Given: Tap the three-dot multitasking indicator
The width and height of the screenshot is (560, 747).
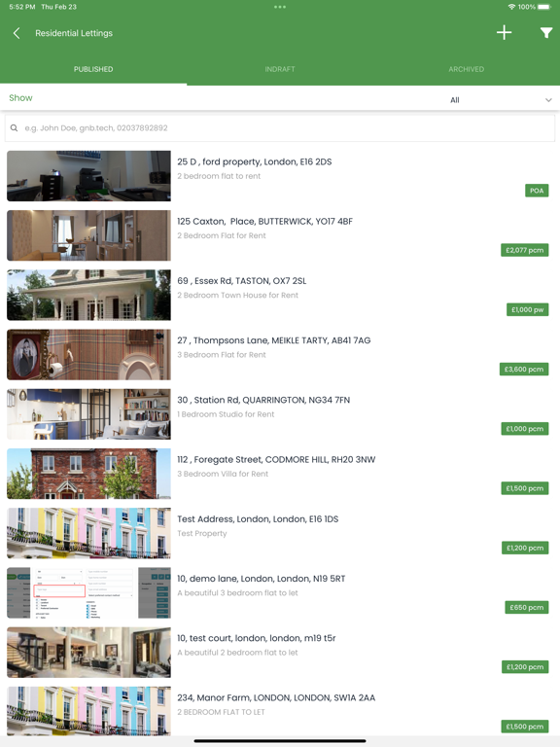Looking at the screenshot, I should coord(280,7).
